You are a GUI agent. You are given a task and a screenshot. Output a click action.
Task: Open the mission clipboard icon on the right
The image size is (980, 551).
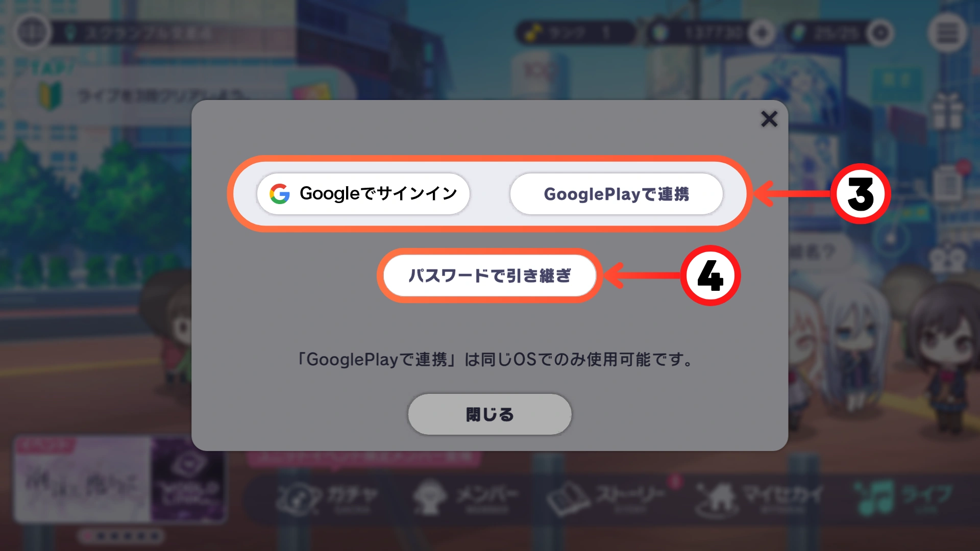(x=948, y=185)
